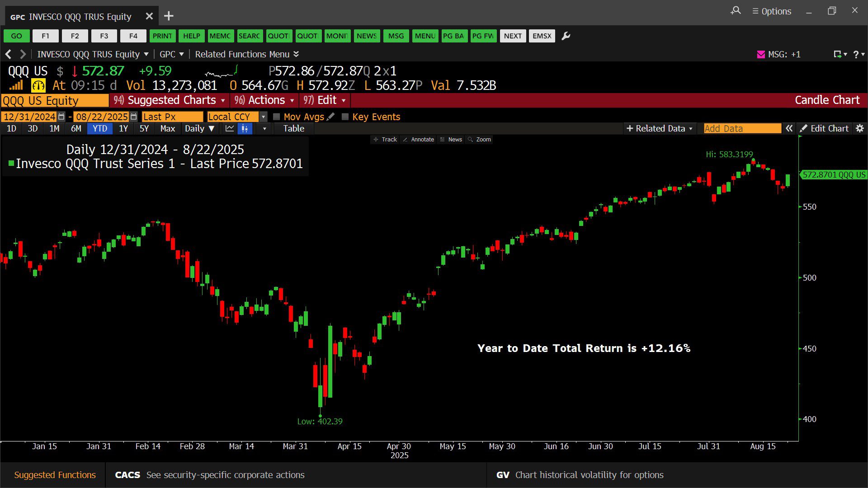Viewport: 868px width, 488px height.
Task: Click the Add Data input field
Action: tap(742, 129)
